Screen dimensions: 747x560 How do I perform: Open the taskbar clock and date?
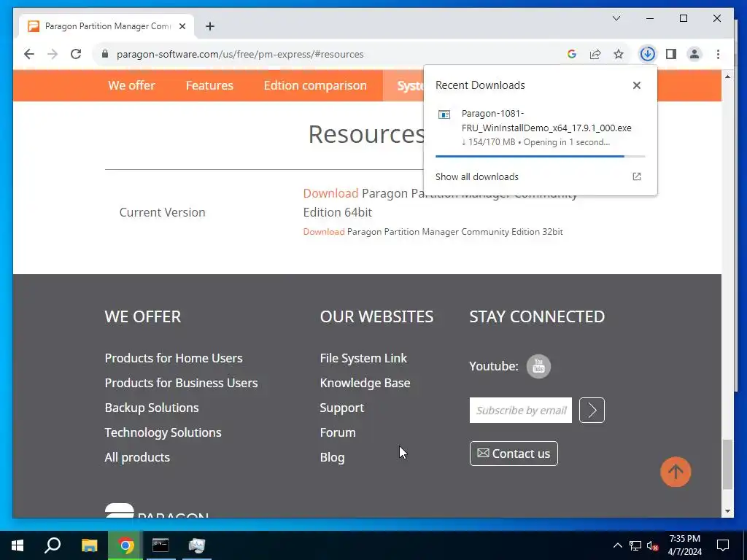684,545
